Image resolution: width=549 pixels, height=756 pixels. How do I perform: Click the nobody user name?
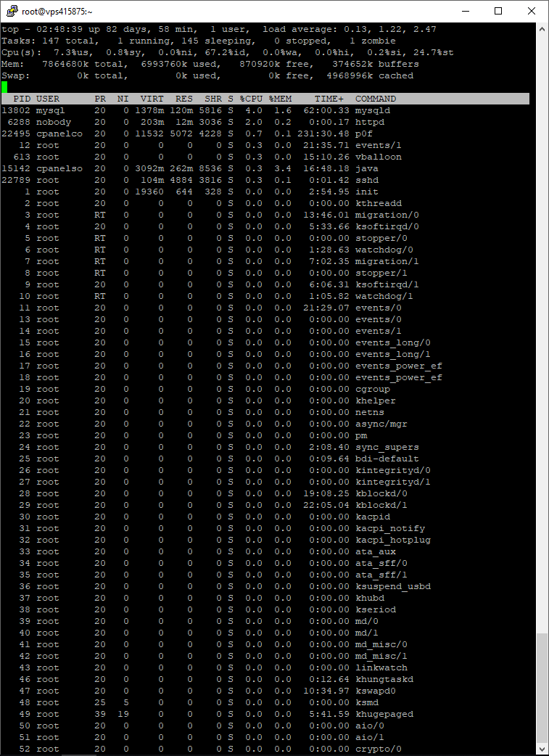coord(54,122)
